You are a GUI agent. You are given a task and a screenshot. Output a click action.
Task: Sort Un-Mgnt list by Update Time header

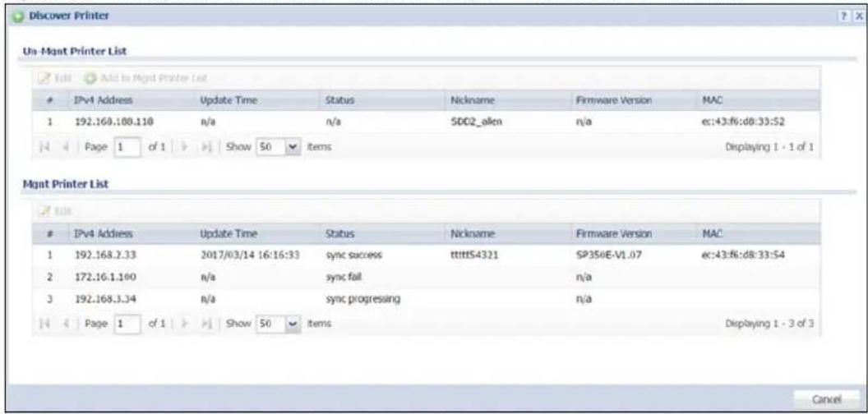click(256, 100)
